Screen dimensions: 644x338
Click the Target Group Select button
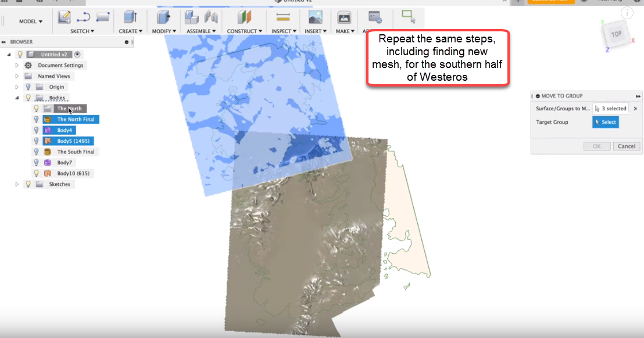[606, 122]
